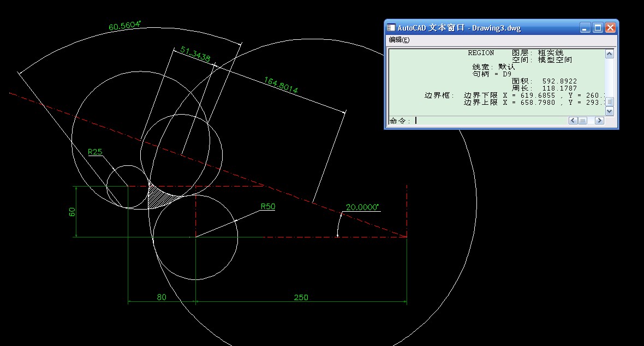Click the horizontal scrollbar left arrow
The image size is (644, 346).
[x=573, y=121]
